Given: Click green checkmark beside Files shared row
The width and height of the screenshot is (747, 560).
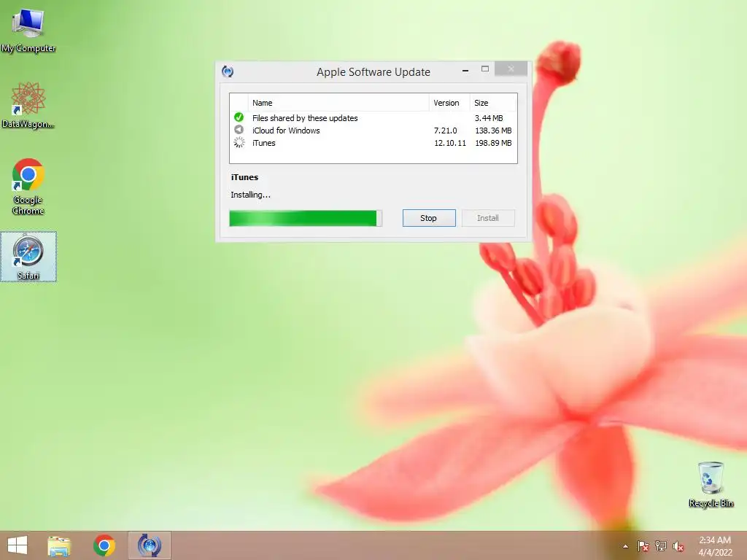Looking at the screenshot, I should (239, 117).
